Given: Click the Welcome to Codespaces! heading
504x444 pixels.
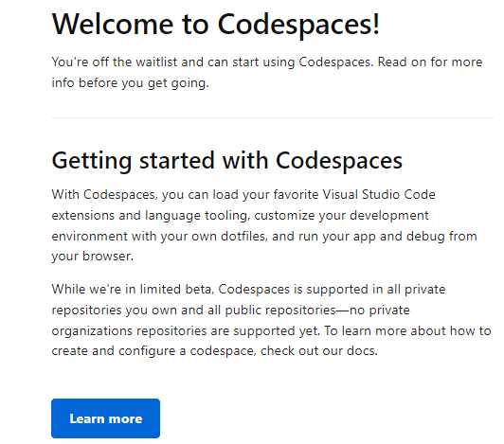Looking at the screenshot, I should pos(216,25).
